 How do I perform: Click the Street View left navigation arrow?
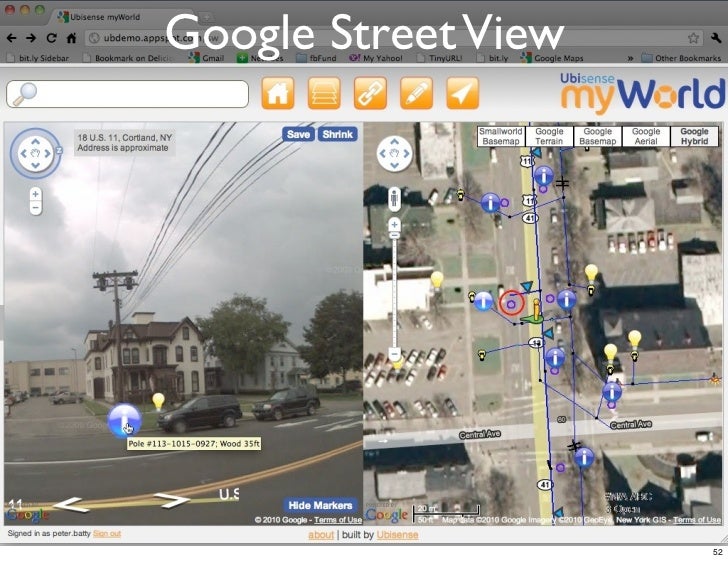coord(71,504)
